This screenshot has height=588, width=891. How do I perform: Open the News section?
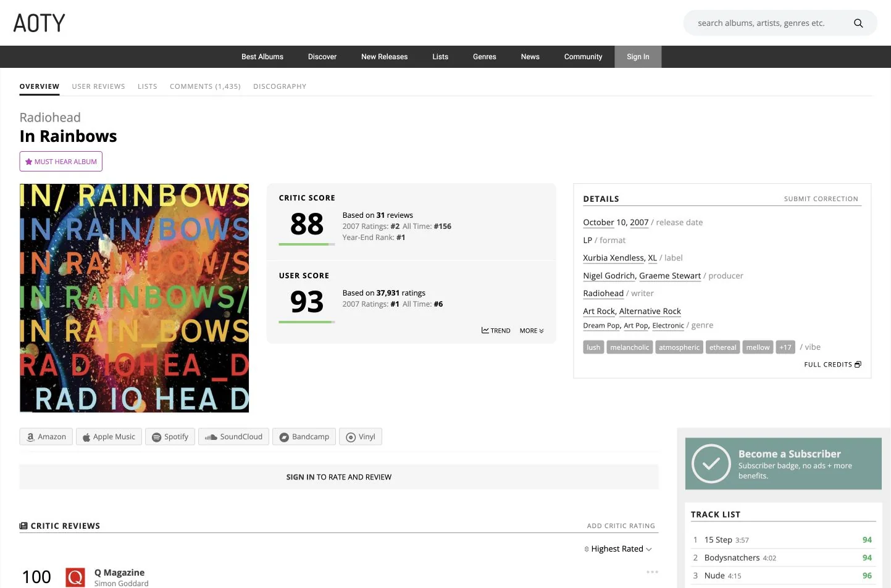coord(530,57)
